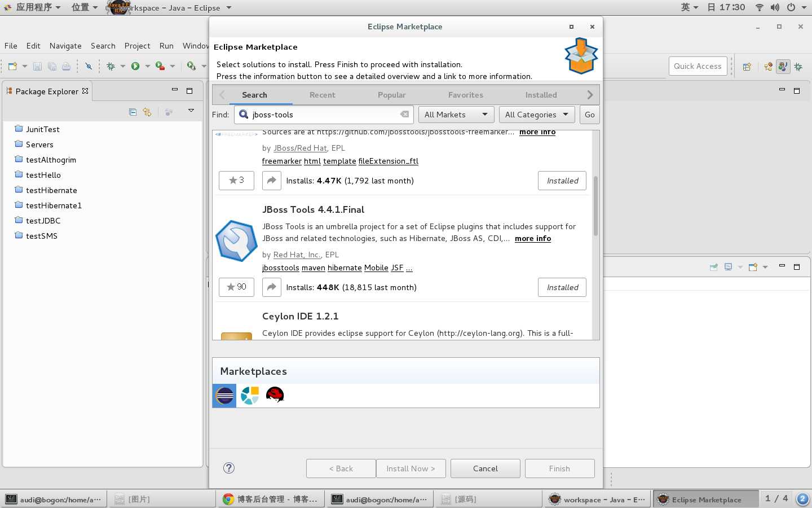Viewport: 812px width, 508px height.
Task: Toggle Link with Editor in Package Explorer
Action: (147, 112)
